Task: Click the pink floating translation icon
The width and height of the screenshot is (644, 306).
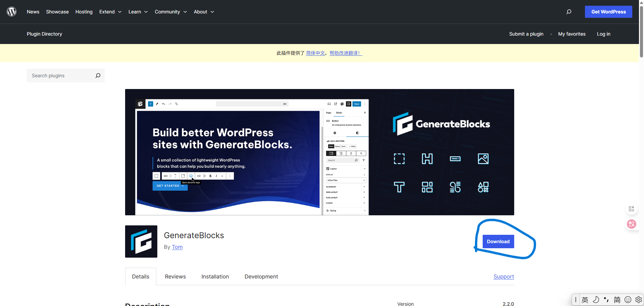Action: (x=632, y=224)
